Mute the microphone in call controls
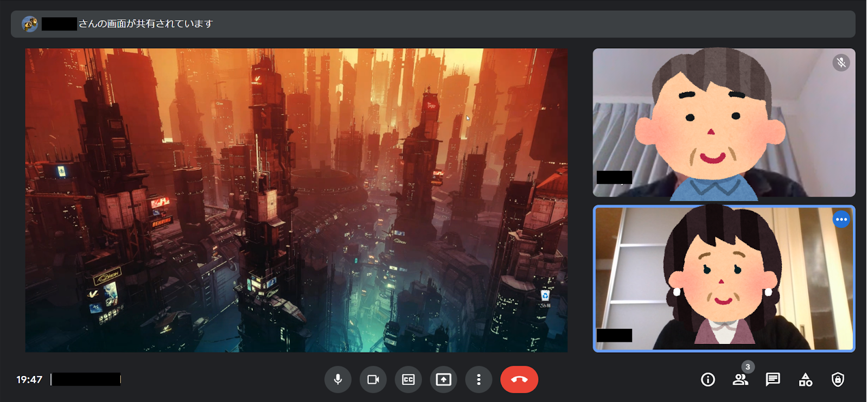This screenshot has height=402, width=868. (x=337, y=379)
